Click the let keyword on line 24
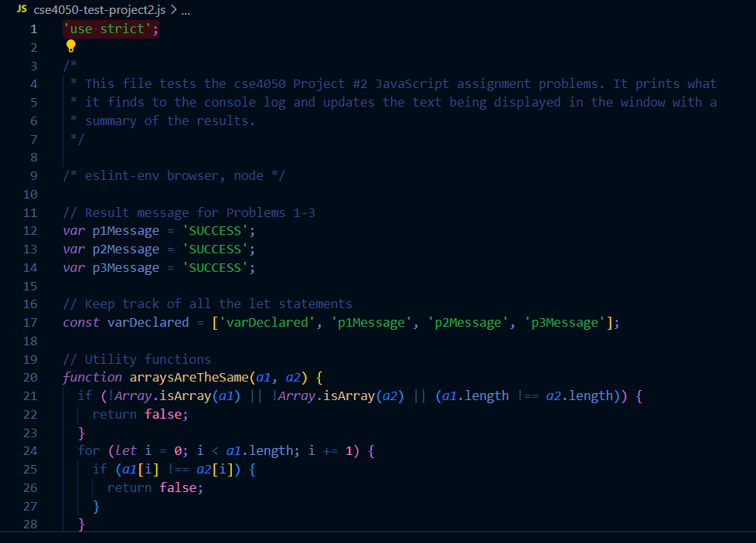Screen dimensions: 756x543 pos(126,451)
